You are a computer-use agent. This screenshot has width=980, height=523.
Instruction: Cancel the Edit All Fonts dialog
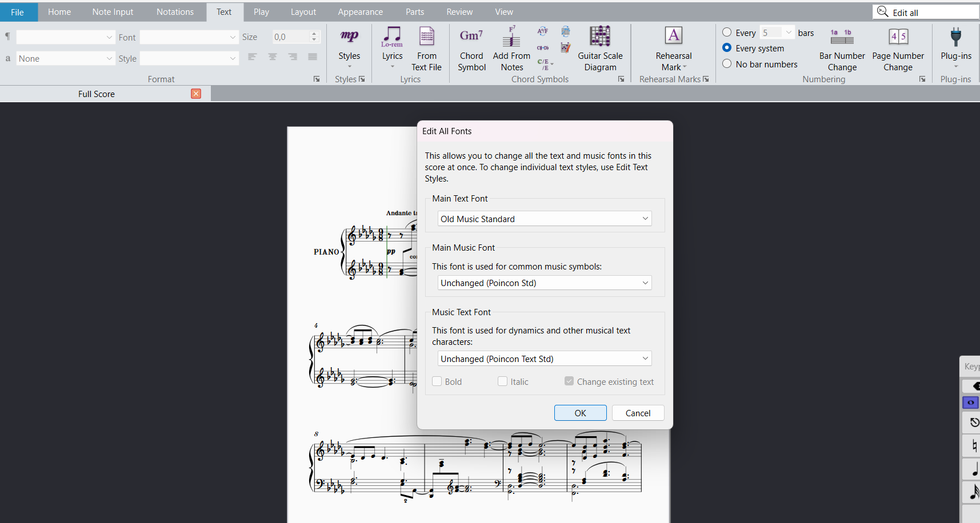coord(638,413)
